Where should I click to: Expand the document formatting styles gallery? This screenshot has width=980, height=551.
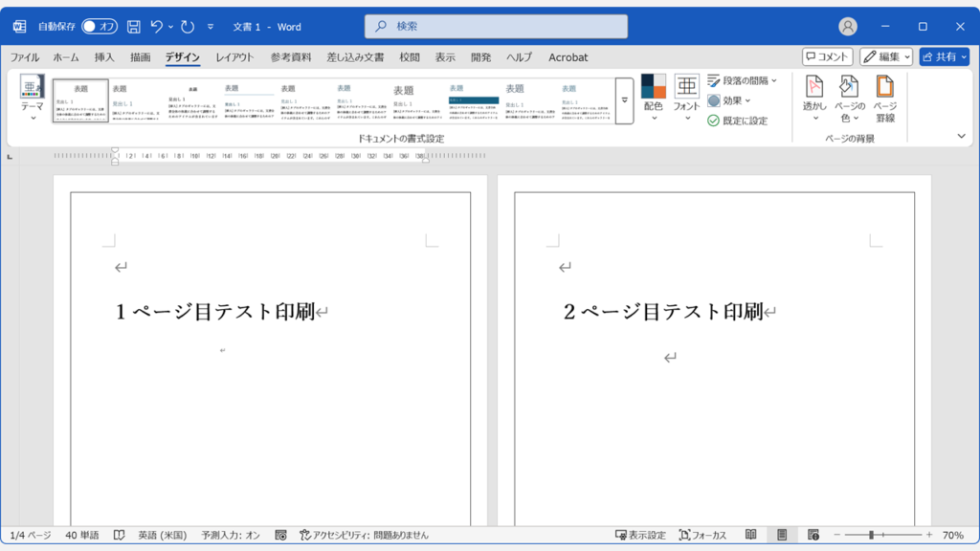click(x=624, y=100)
